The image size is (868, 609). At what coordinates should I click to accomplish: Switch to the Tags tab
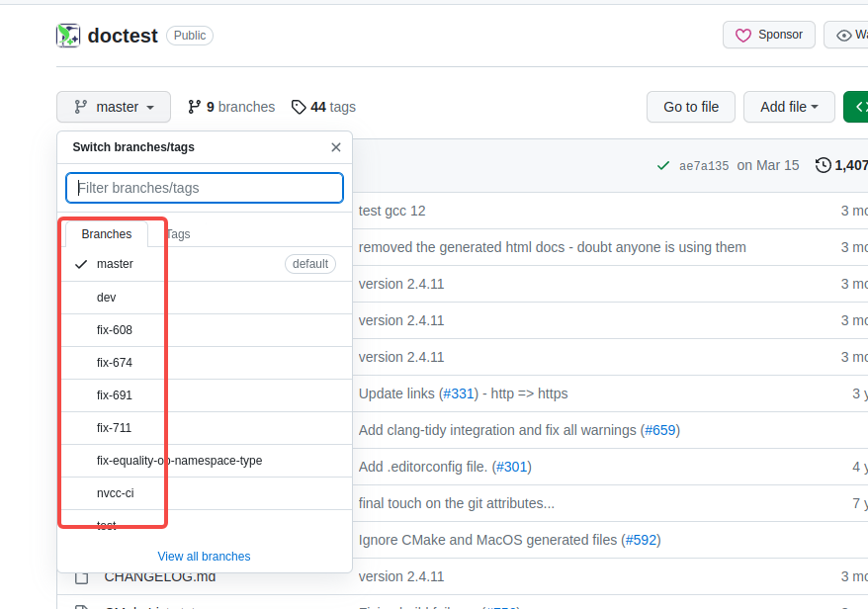point(178,234)
